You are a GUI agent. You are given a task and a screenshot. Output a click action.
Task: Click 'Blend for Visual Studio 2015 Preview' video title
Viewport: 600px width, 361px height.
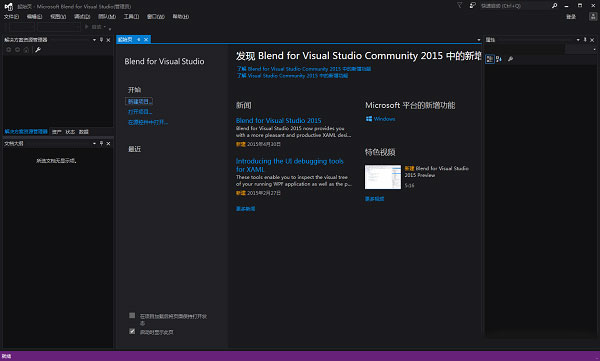click(437, 172)
